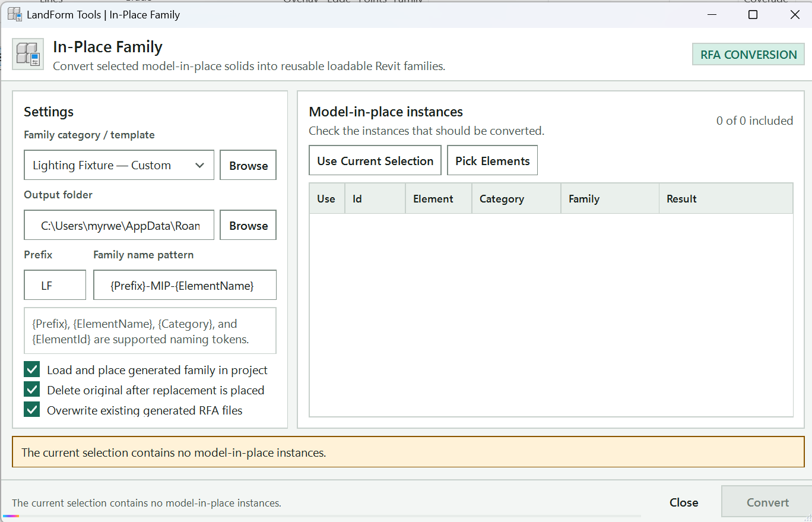Browse for the output folder
Viewport: 812px width, 522px height.
248,225
